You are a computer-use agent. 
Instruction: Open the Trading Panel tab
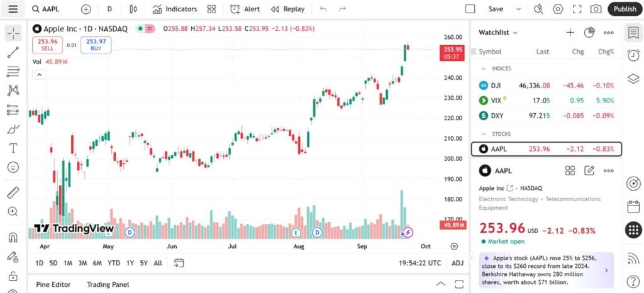tap(108, 284)
